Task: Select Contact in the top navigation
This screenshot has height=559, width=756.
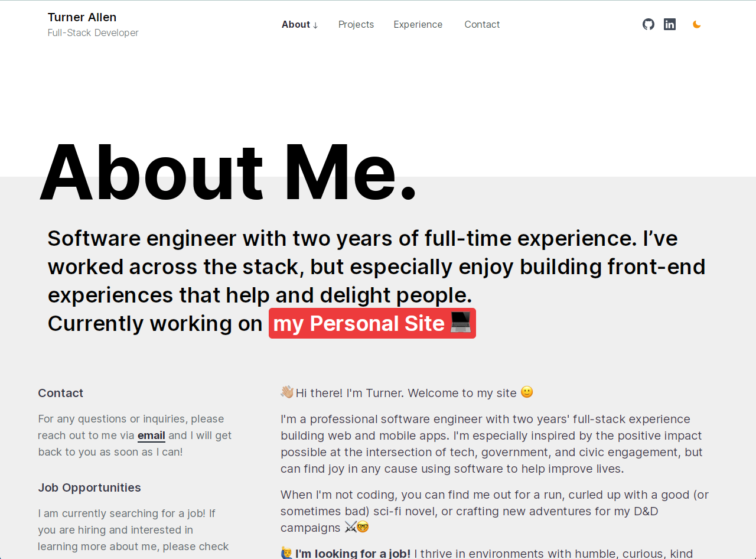Action: tap(482, 24)
